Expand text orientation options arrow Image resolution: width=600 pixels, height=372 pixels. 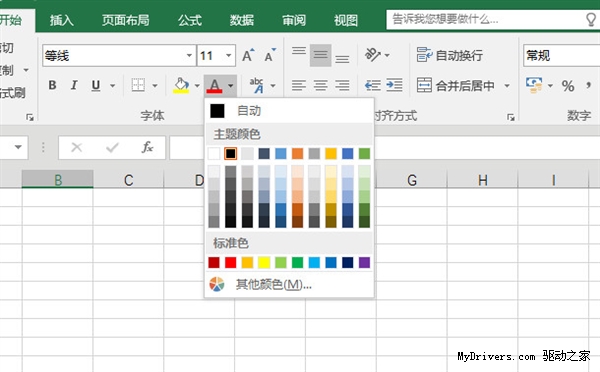click(387, 55)
